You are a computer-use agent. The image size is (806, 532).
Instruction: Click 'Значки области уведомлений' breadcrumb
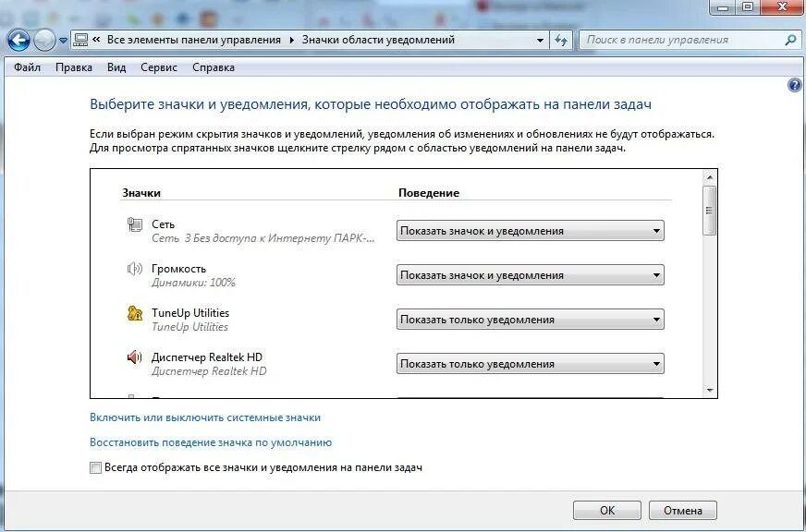click(378, 40)
